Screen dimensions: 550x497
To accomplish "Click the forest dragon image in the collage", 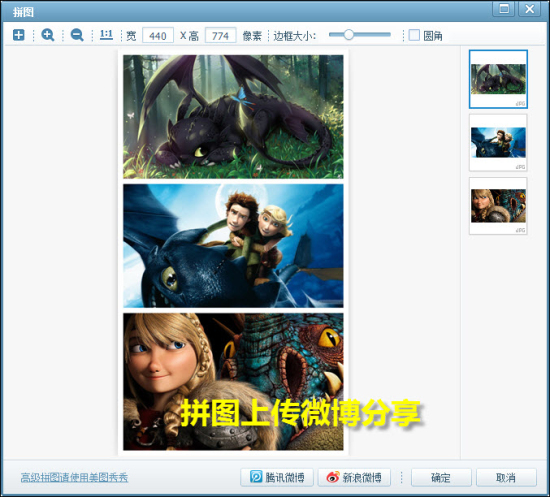I will [233, 117].
